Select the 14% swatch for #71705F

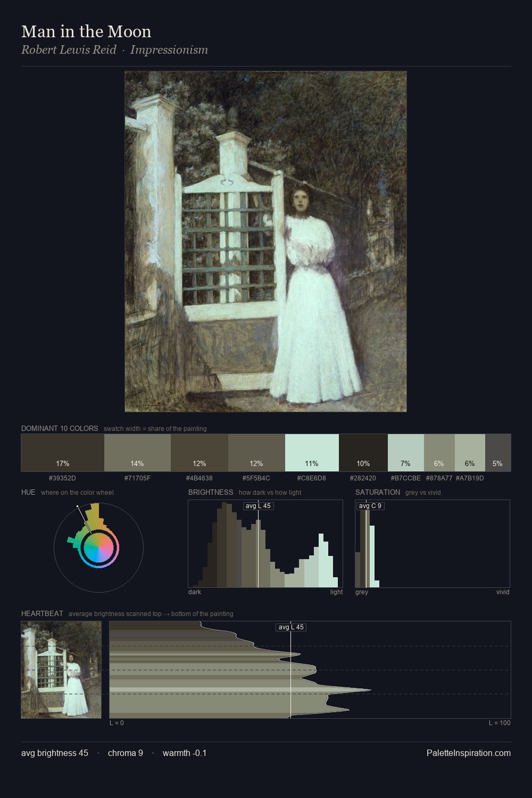(137, 453)
